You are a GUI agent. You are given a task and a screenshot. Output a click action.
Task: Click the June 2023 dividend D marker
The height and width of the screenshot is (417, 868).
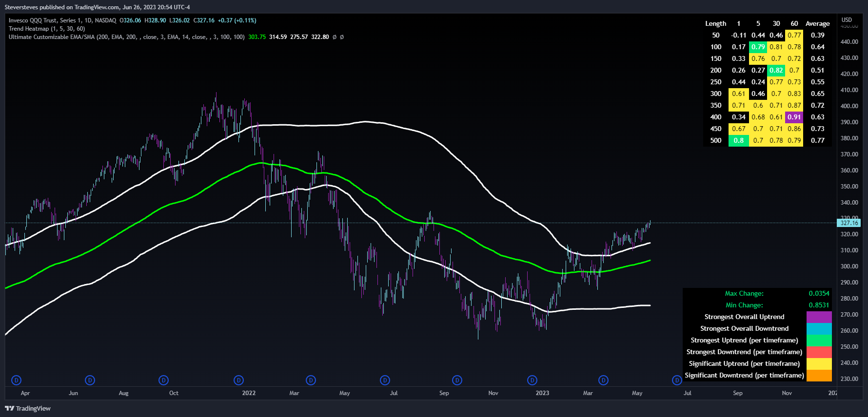pyautogui.click(x=677, y=380)
